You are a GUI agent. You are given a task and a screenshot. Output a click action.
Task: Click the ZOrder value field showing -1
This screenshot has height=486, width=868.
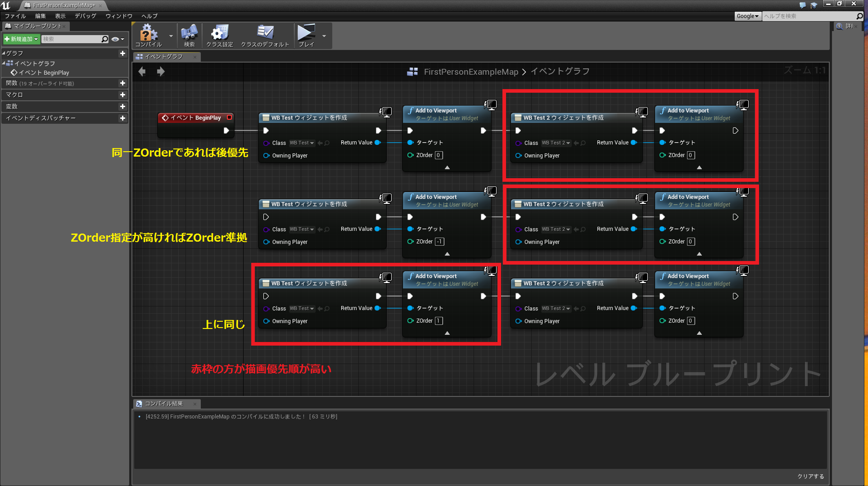coord(439,242)
